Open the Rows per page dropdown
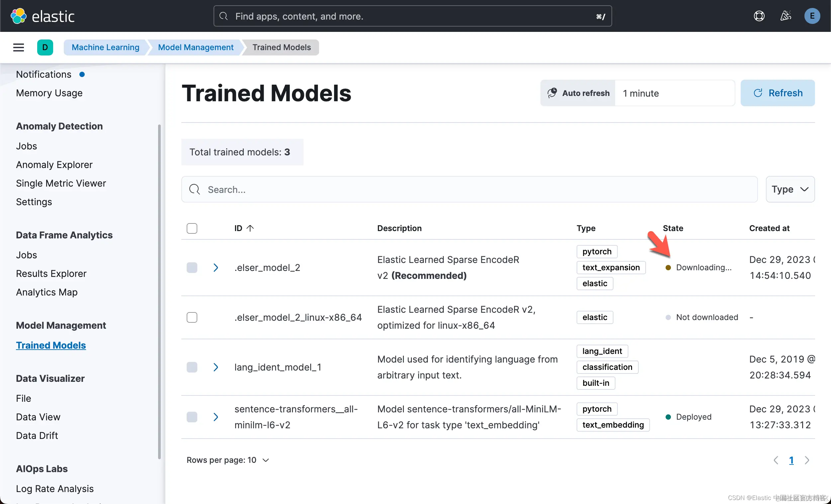The image size is (831, 504). click(x=228, y=460)
